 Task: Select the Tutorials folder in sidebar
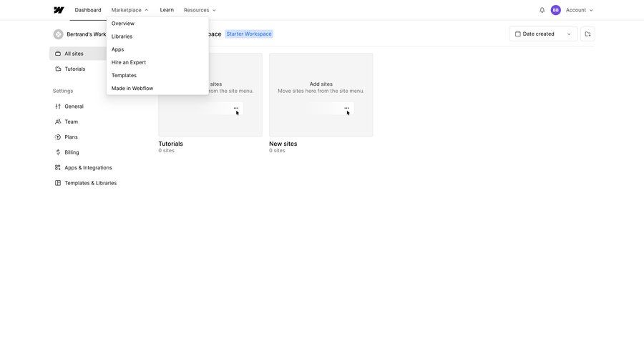coord(74,69)
